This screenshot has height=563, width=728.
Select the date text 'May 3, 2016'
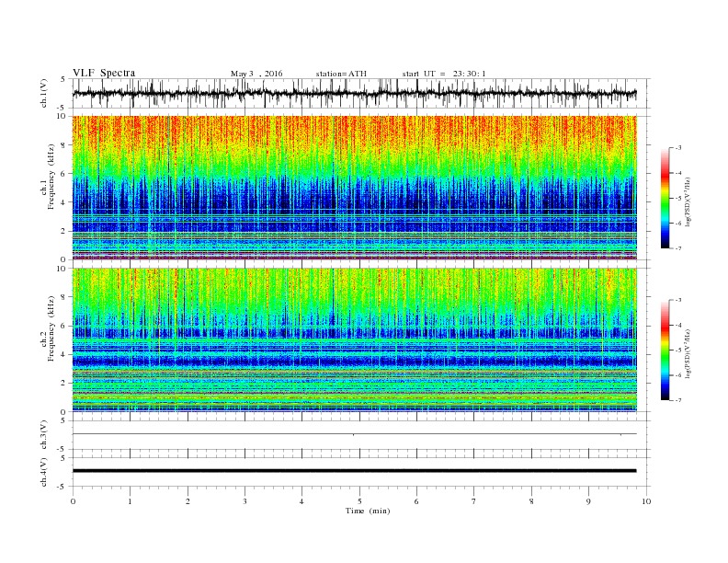256,74
